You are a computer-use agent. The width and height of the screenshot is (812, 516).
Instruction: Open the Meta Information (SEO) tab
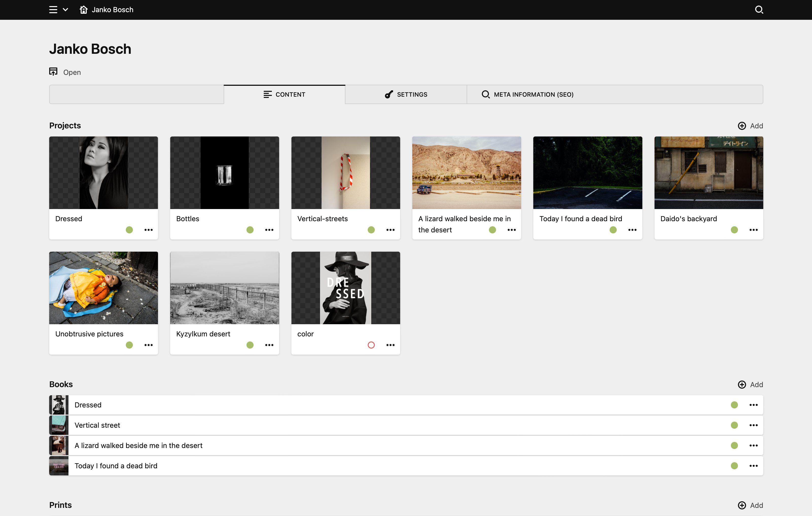pos(528,94)
